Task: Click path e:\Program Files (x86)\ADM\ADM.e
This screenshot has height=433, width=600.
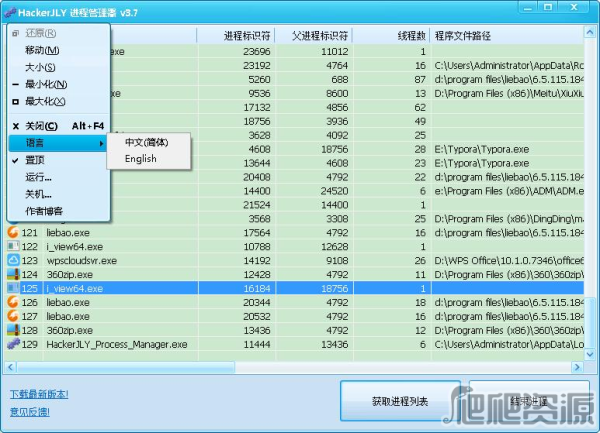Action: point(509,190)
